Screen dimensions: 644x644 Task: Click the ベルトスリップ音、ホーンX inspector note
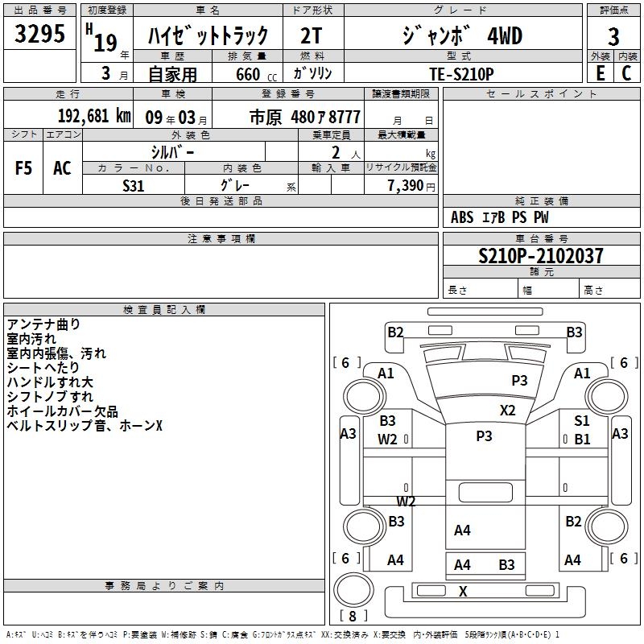point(85,425)
